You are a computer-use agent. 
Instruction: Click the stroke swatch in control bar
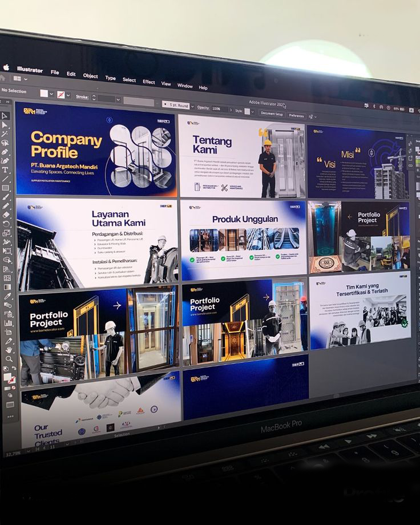click(x=61, y=95)
